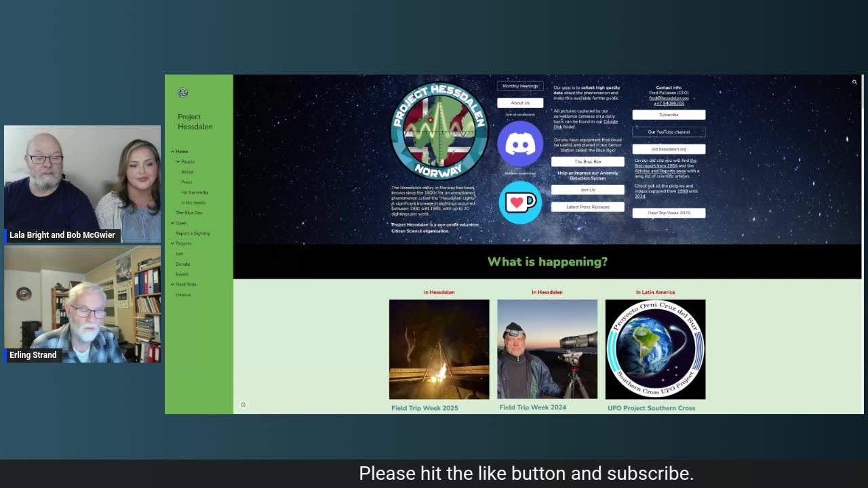The height and width of the screenshot is (488, 868).
Task: Click the info icon at page bottom-left
Action: 243,405
